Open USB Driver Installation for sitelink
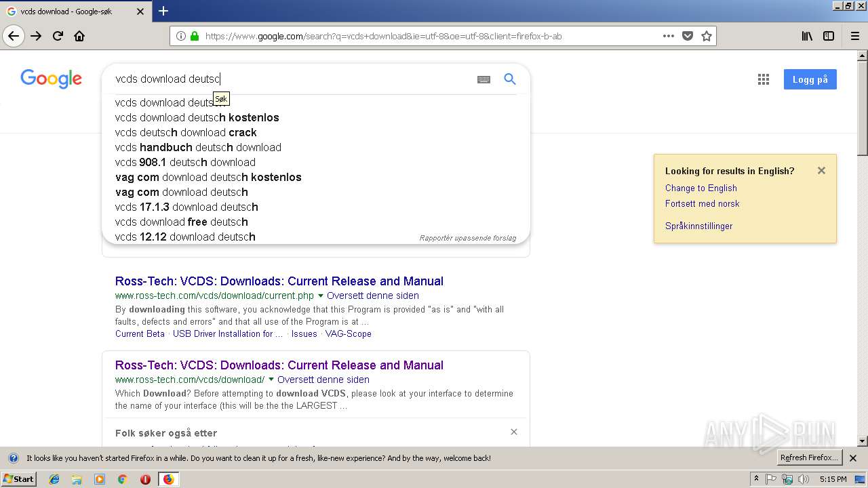The width and height of the screenshot is (868, 488). [228, 333]
